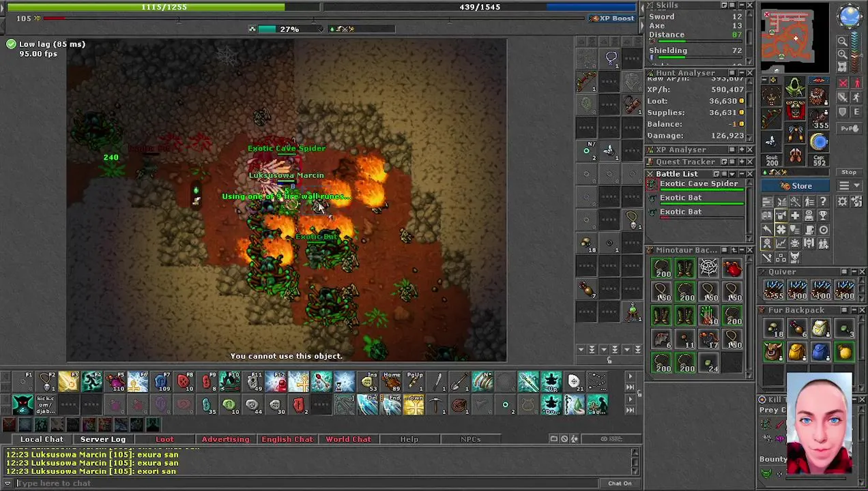Click the minimap floor level slider

point(856,53)
